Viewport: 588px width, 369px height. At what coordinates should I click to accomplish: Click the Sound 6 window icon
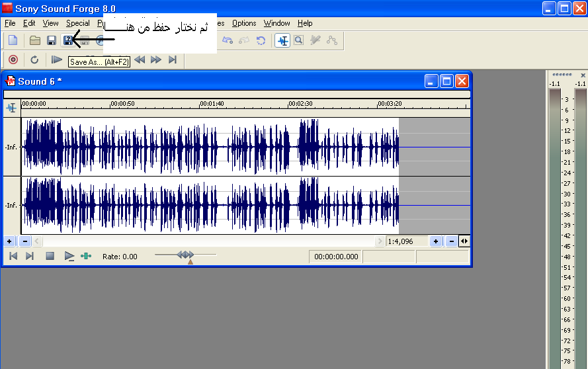point(10,81)
